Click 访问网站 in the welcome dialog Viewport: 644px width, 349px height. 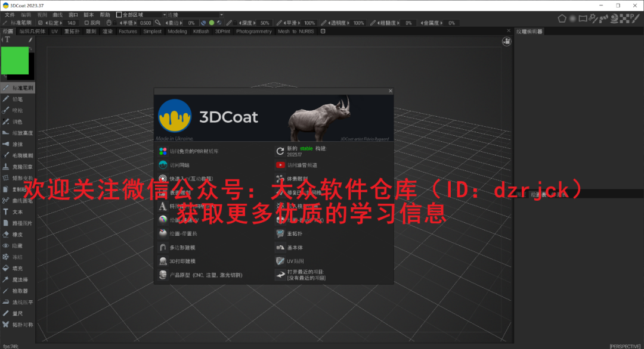[174, 165]
